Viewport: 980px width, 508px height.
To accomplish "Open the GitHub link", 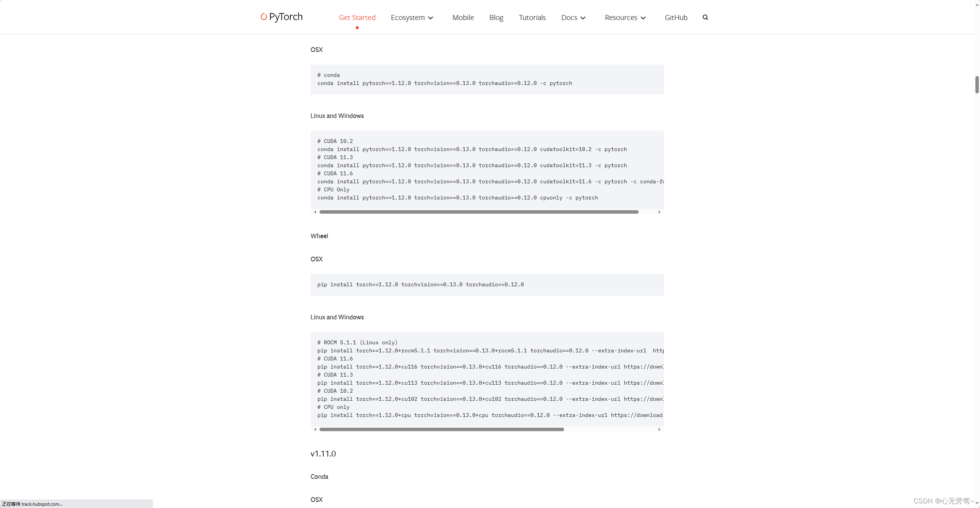I will coord(676,17).
